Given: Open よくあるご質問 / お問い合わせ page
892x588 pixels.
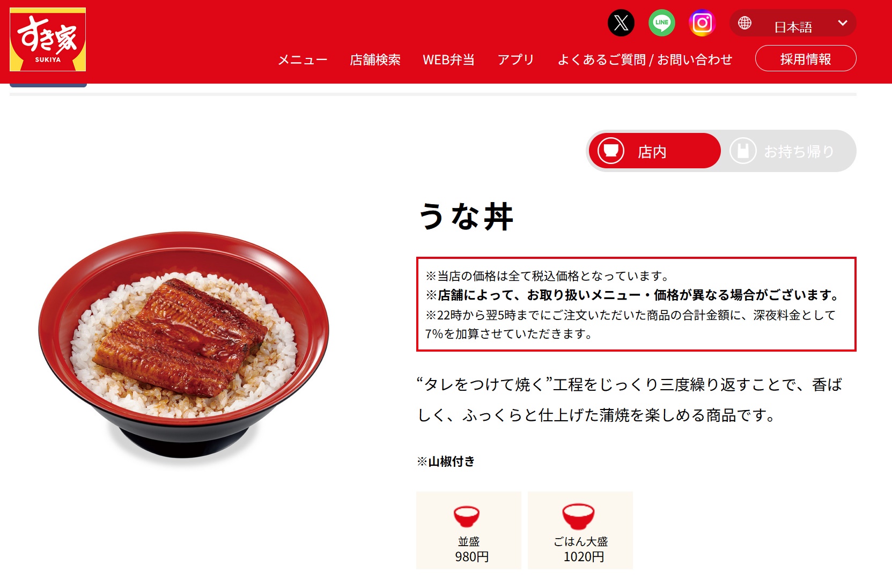Looking at the screenshot, I should coord(645,59).
